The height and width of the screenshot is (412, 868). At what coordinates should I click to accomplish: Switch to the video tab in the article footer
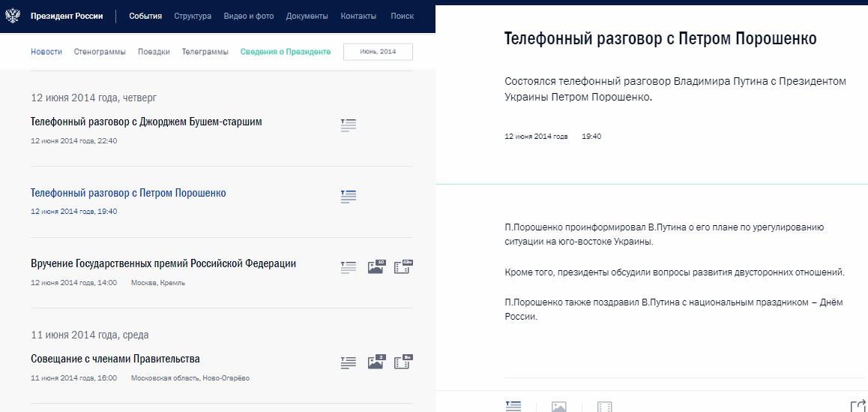604,407
